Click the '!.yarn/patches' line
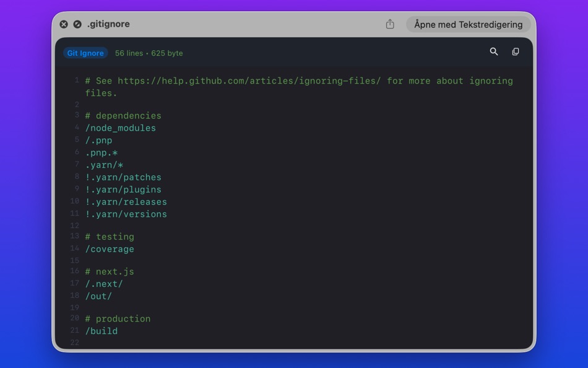The image size is (588, 368). pos(123,177)
